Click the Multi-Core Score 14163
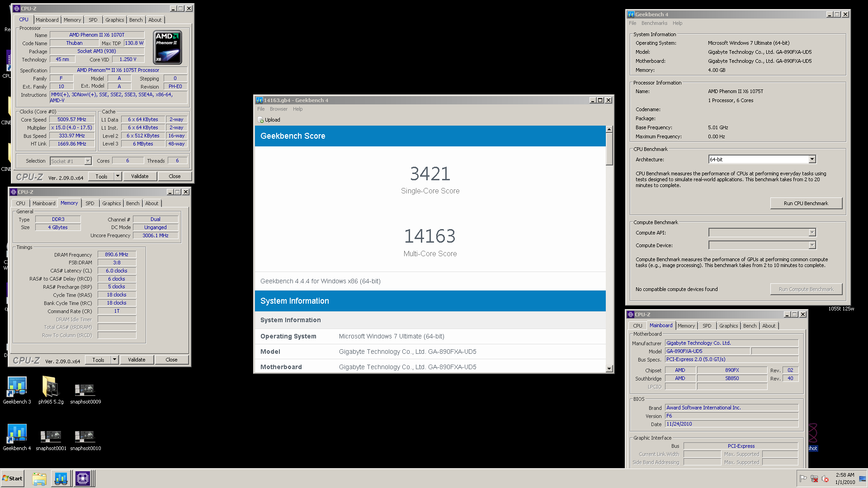Image resolution: width=868 pixels, height=488 pixels. click(x=430, y=236)
